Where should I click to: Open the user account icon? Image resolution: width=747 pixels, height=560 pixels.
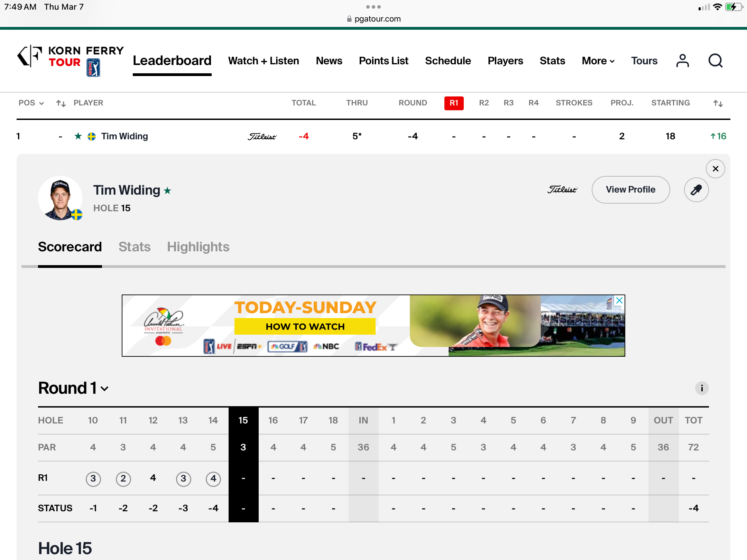(x=682, y=61)
